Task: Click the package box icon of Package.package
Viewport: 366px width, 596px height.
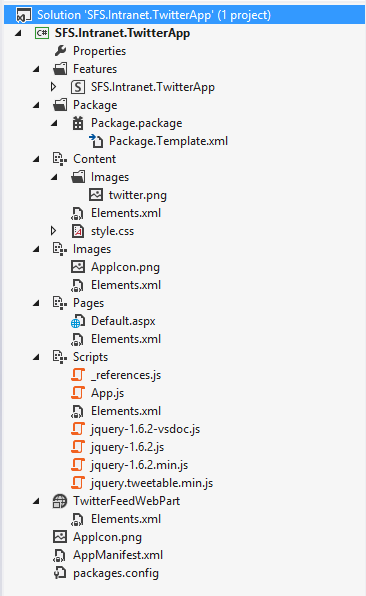Action: click(78, 123)
